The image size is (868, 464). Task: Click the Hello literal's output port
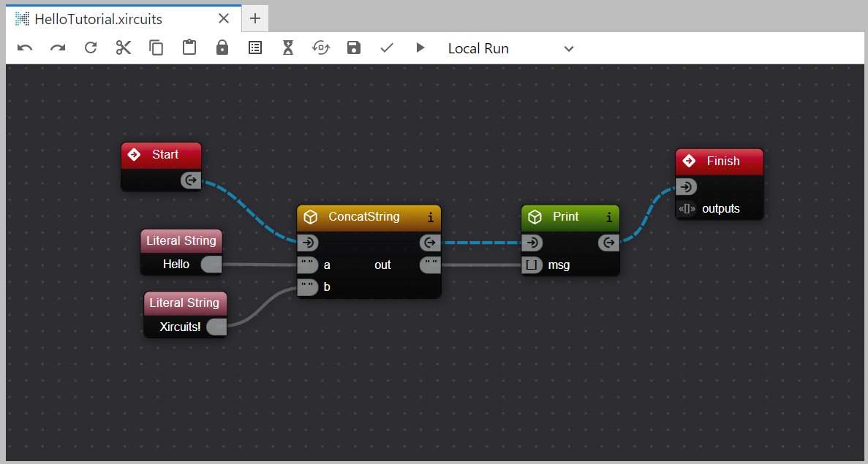211,265
